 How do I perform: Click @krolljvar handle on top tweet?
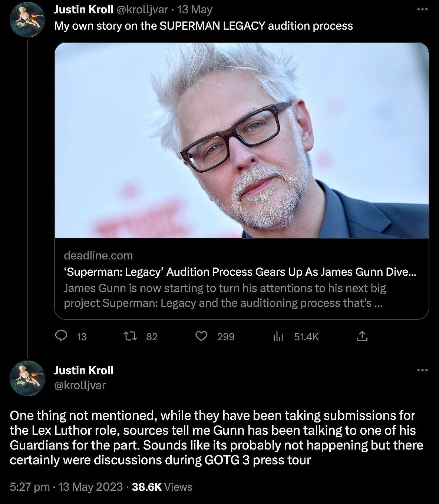142,10
